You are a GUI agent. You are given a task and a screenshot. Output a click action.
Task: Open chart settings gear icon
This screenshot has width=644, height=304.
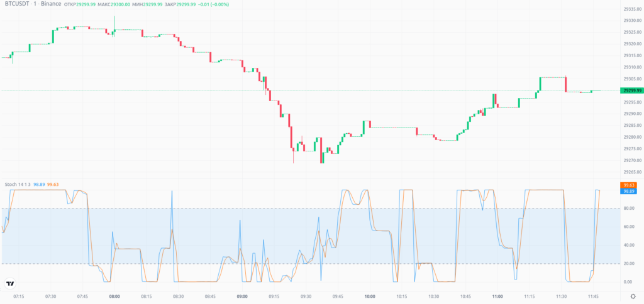pos(633,296)
